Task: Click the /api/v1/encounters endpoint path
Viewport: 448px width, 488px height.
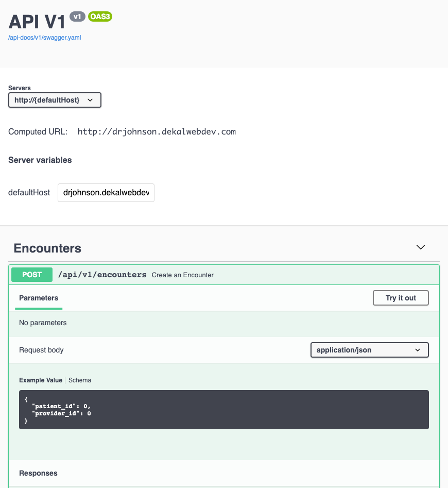Action: click(x=102, y=275)
